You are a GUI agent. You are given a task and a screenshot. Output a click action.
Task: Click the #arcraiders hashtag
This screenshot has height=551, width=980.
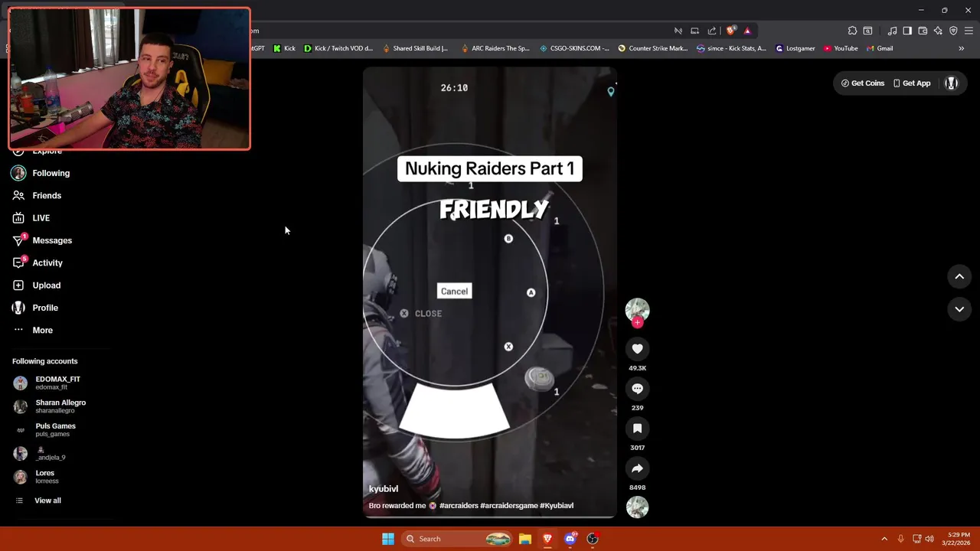459,506
